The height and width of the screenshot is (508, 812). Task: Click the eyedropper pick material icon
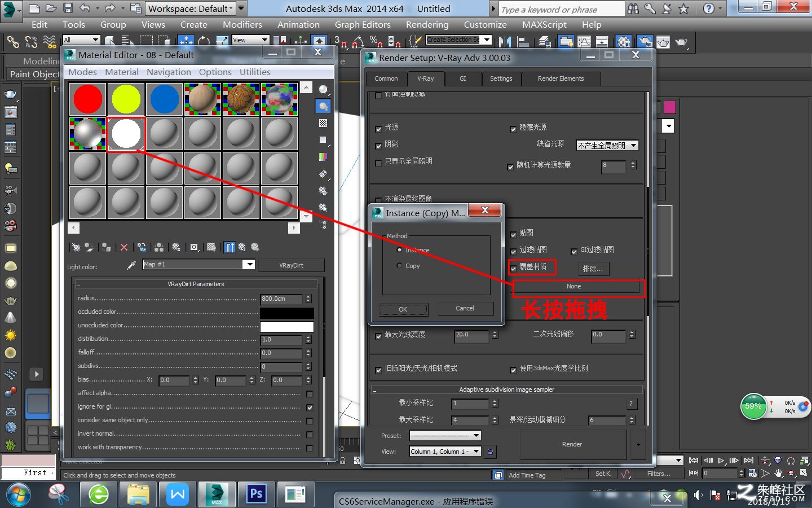(131, 265)
